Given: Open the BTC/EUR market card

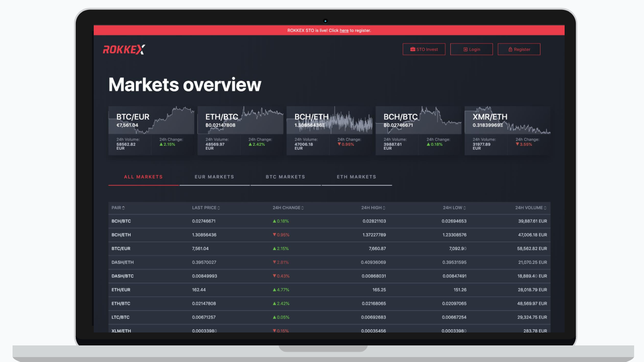Looking at the screenshot, I should coord(151,131).
